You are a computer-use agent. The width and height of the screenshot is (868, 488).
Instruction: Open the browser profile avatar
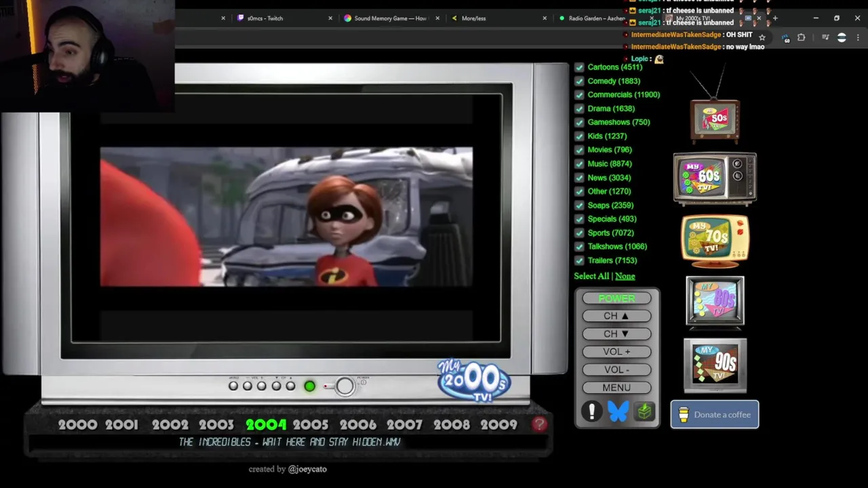[842, 37]
